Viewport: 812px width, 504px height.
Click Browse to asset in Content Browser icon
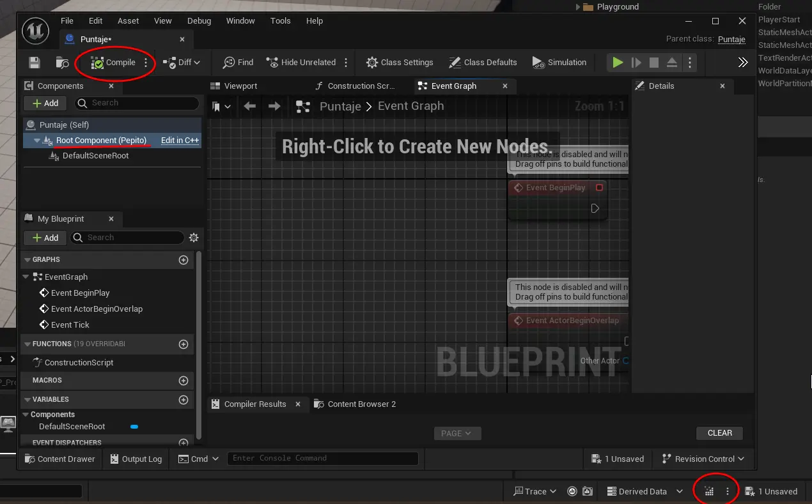[x=62, y=63]
